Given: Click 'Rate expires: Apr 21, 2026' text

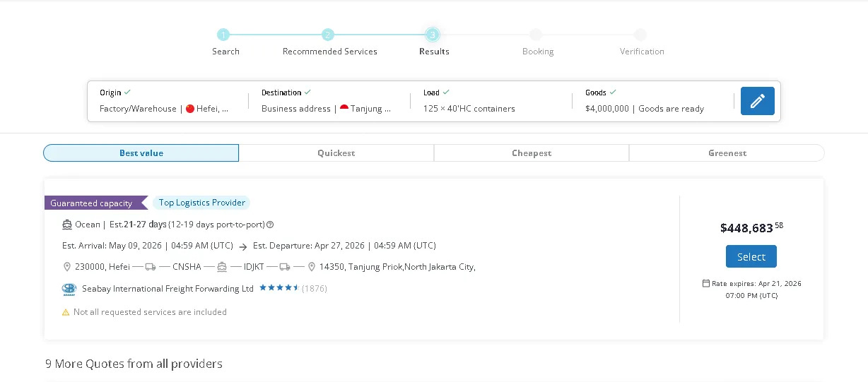Looking at the screenshot, I should coord(756,283).
